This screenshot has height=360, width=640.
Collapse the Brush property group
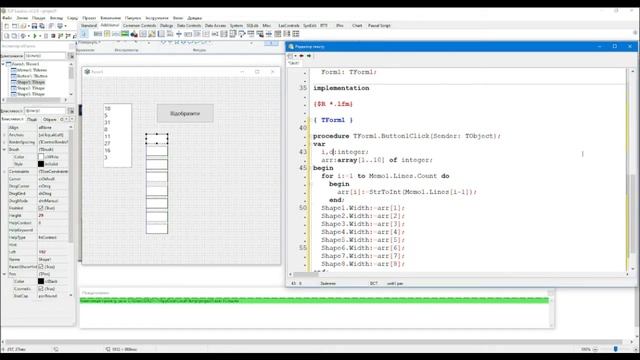coord(4,149)
